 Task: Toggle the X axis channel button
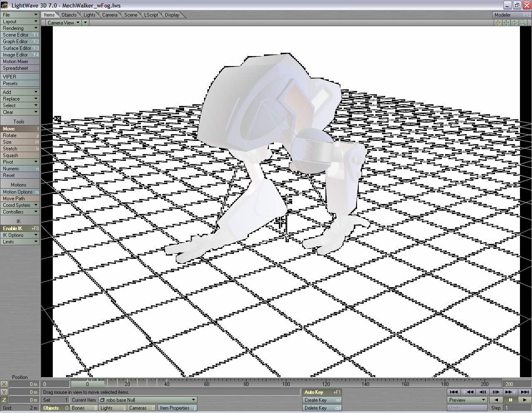point(4,384)
